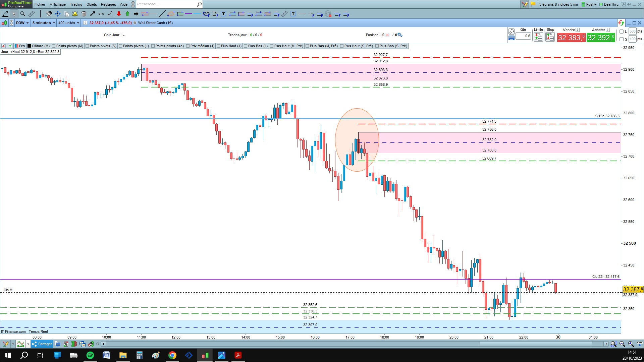Select the ruler measure tool

pos(32,14)
